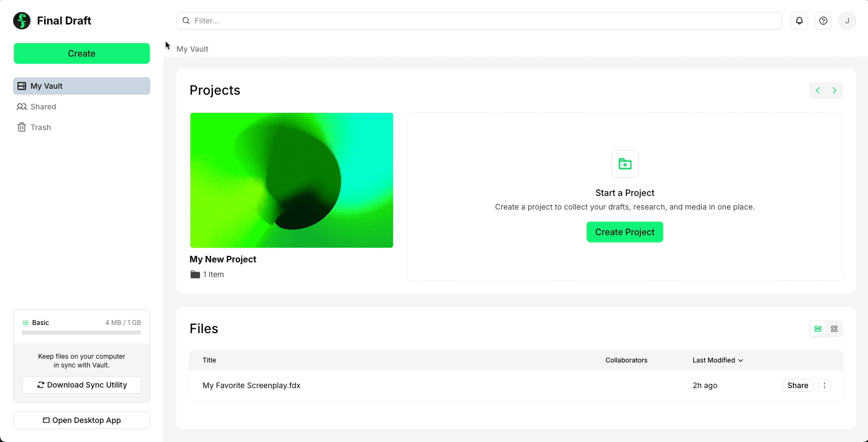Click the Create Project button
The width and height of the screenshot is (868, 442).
(625, 232)
